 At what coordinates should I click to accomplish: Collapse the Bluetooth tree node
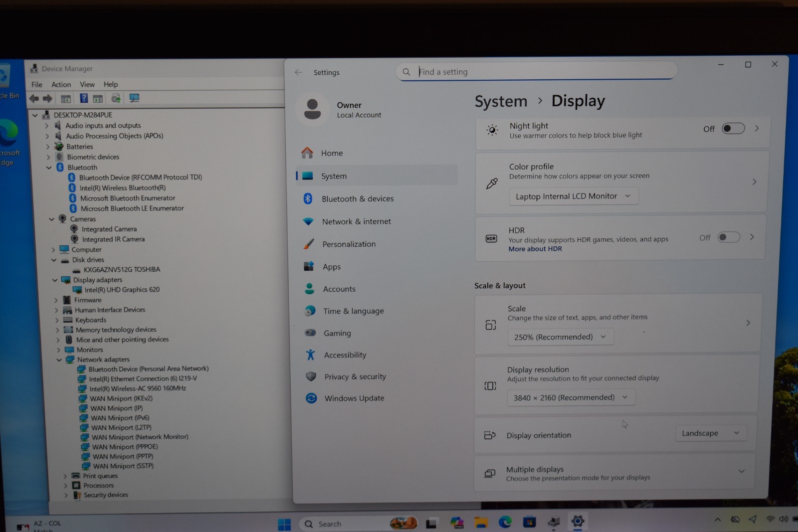click(x=49, y=168)
